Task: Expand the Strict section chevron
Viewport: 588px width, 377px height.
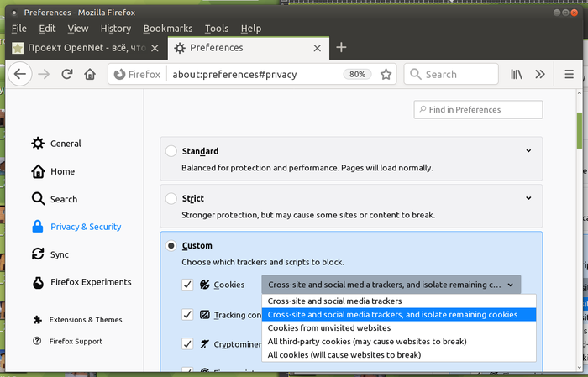Action: tap(528, 199)
